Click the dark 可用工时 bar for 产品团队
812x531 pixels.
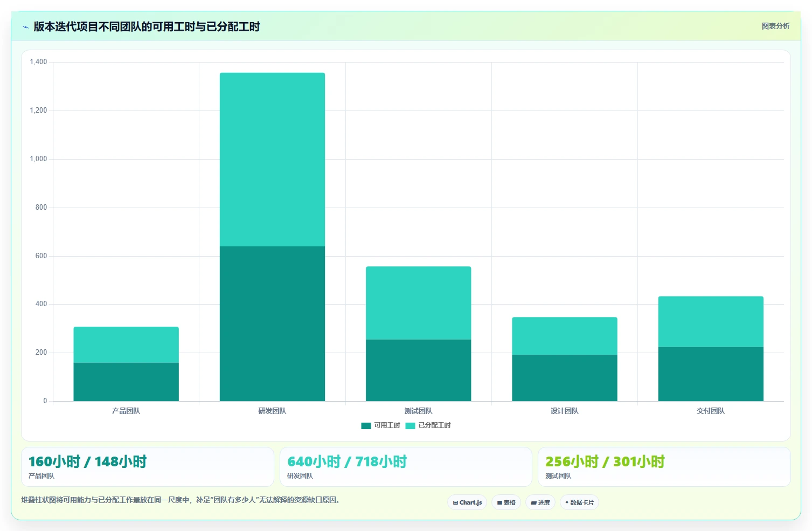(x=126, y=382)
